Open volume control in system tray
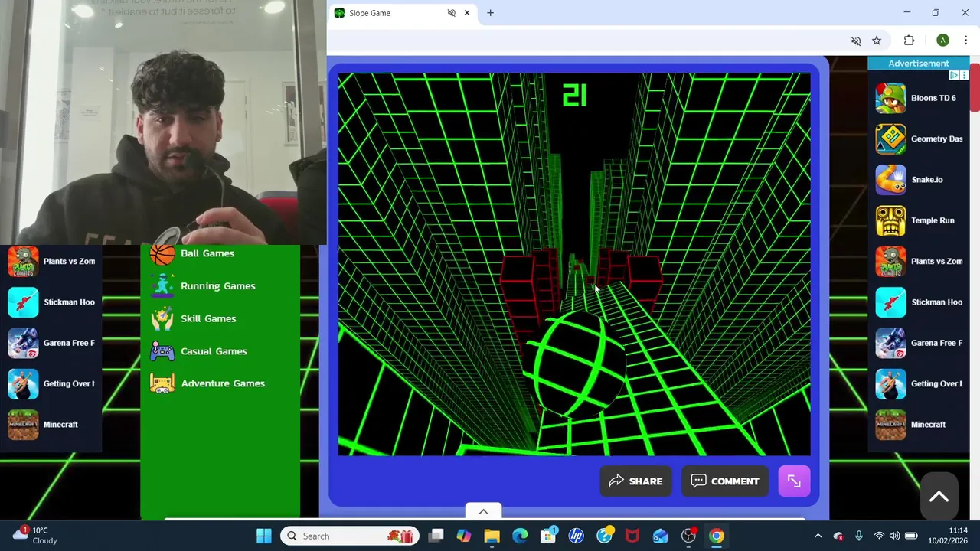The width and height of the screenshot is (980, 551). point(895,536)
